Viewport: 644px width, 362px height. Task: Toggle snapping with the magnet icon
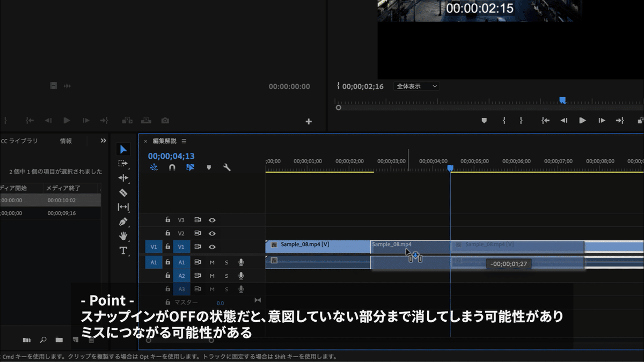point(173,167)
